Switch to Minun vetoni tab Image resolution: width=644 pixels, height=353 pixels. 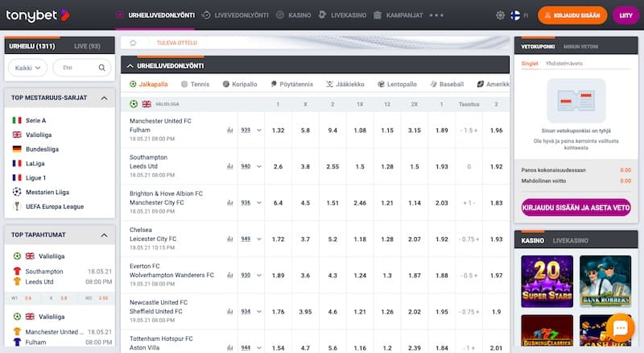[580, 47]
